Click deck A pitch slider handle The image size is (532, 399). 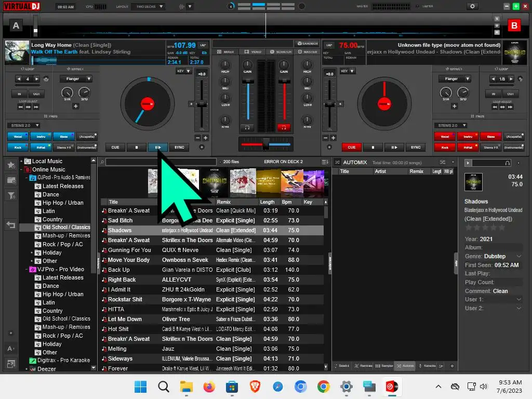click(x=202, y=104)
